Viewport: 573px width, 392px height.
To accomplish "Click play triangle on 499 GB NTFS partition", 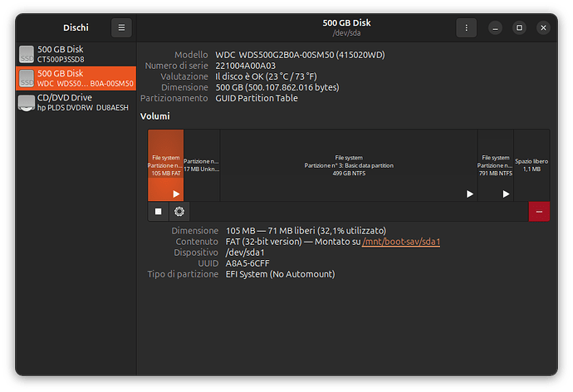I will tap(470, 194).
